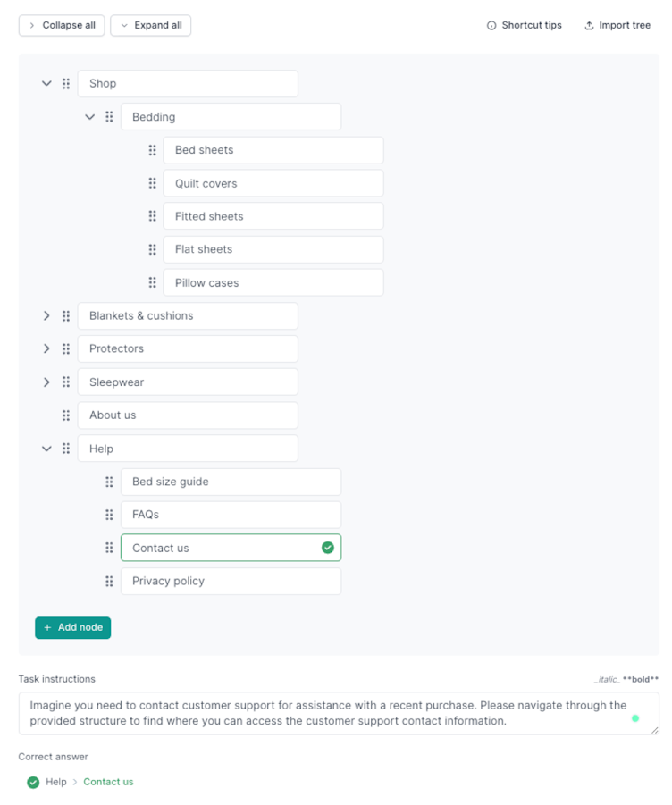672x805 pixels.
Task: Expand the Sleepwear node
Action: coord(46,382)
